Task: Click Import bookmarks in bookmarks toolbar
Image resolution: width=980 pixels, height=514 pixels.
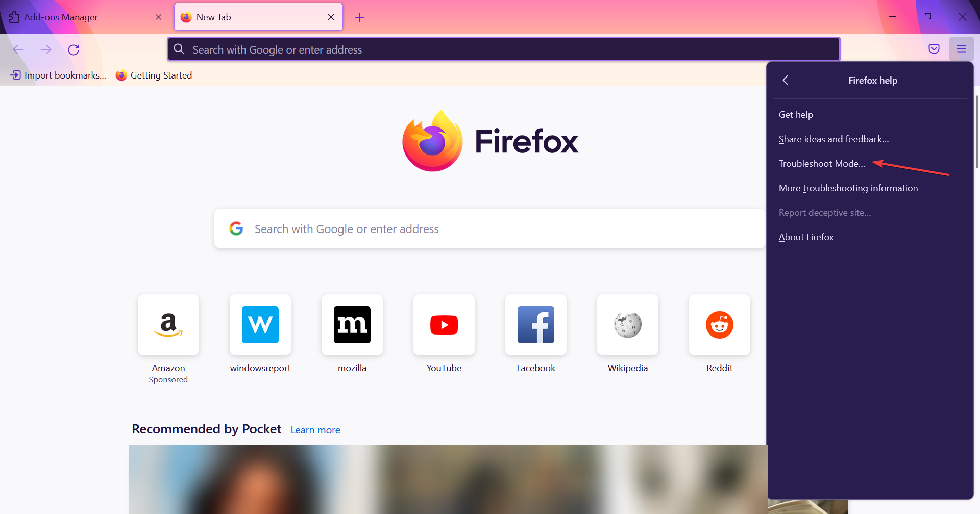Action: [x=58, y=75]
